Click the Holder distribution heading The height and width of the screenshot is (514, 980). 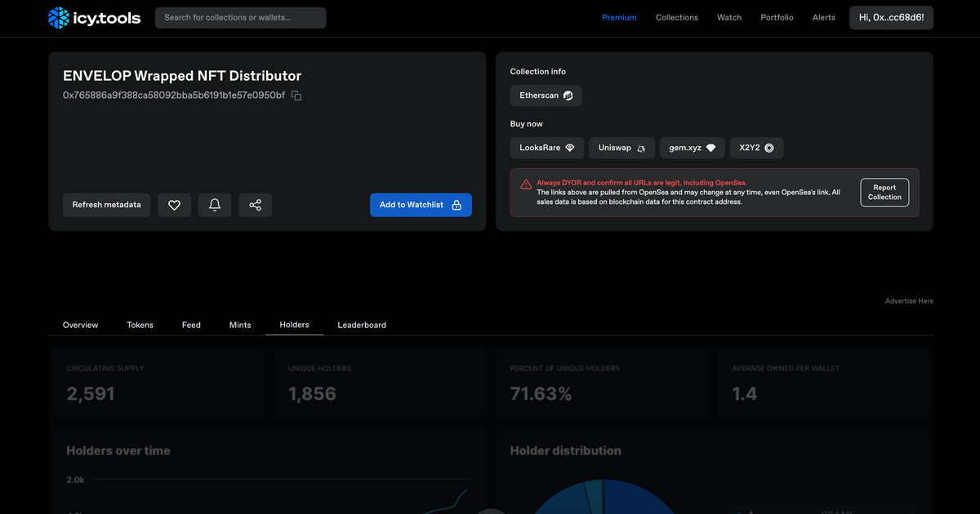click(x=565, y=450)
